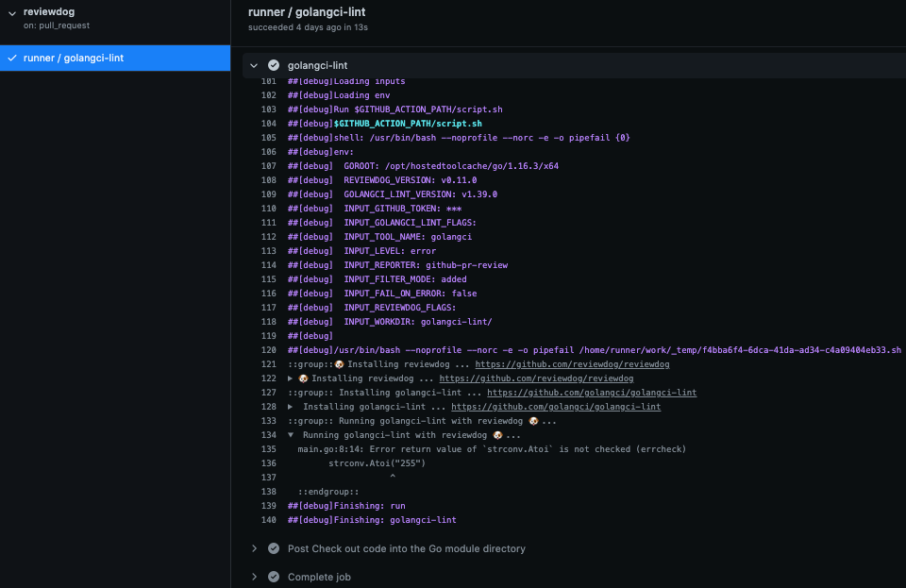Click line number 135 in the log
Screen dimensions: 906x588
point(269,449)
